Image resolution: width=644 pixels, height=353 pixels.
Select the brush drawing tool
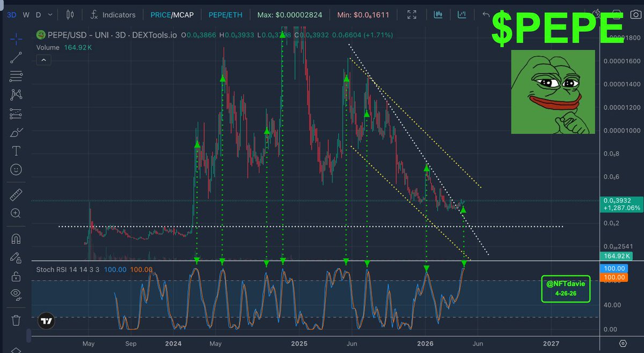click(16, 132)
